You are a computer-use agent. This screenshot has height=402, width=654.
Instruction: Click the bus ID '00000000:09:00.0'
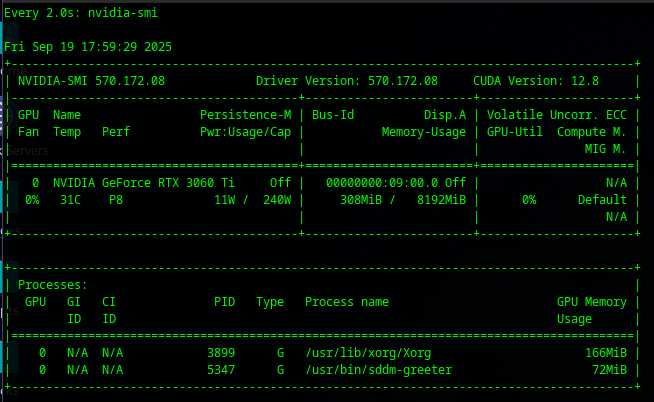382,183
